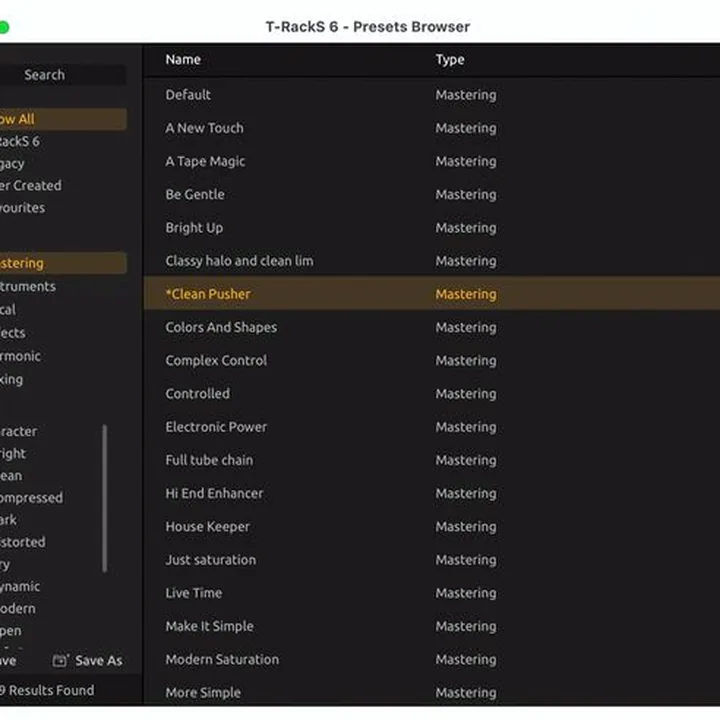Viewport: 720px width, 720px height.
Task: Choose the Compressed tag
Action: click(x=32, y=498)
